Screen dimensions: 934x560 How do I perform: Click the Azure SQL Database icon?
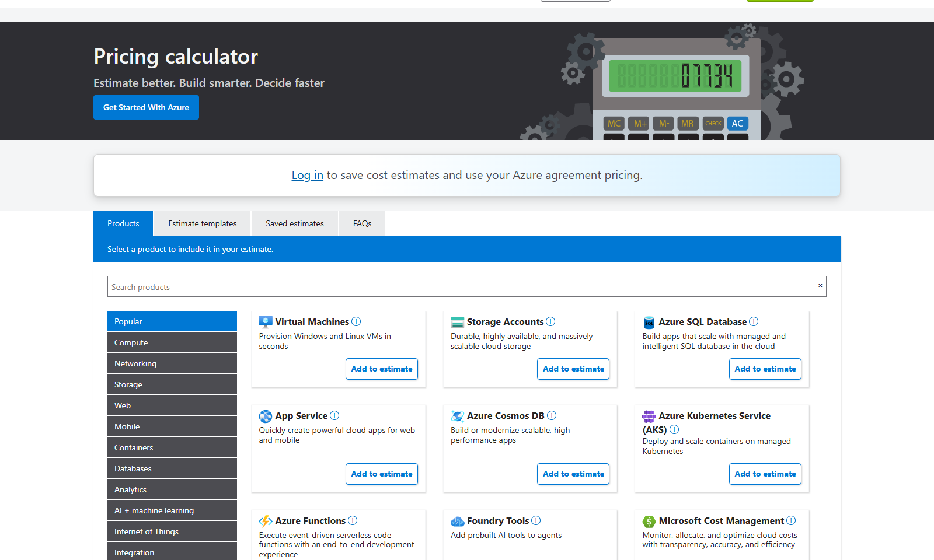(649, 322)
